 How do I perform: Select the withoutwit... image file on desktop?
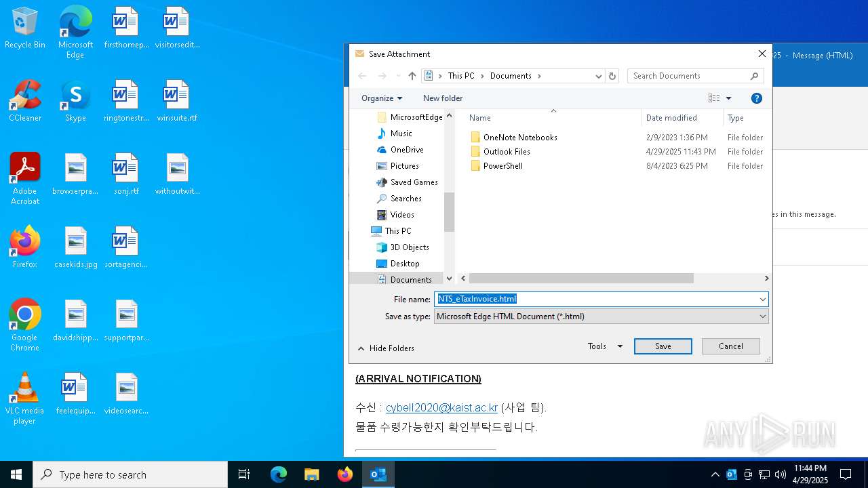click(177, 175)
